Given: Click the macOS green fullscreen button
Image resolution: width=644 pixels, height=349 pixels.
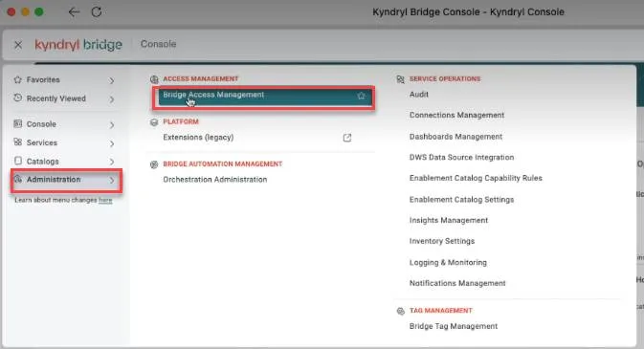Looking at the screenshot, I should click(x=39, y=11).
